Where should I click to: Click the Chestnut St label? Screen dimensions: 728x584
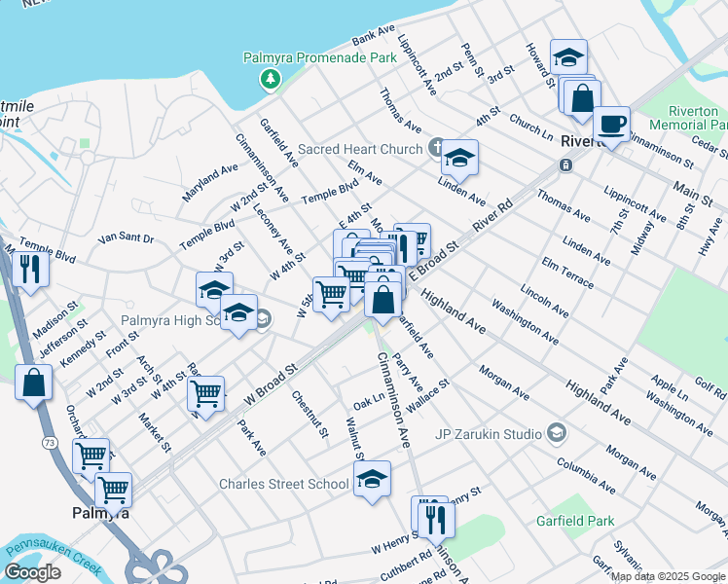(309, 414)
